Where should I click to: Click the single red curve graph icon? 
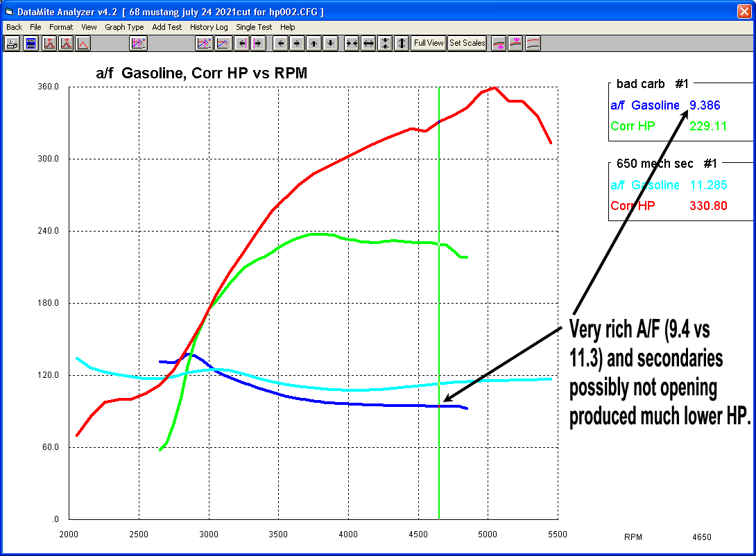pyautogui.click(x=83, y=44)
